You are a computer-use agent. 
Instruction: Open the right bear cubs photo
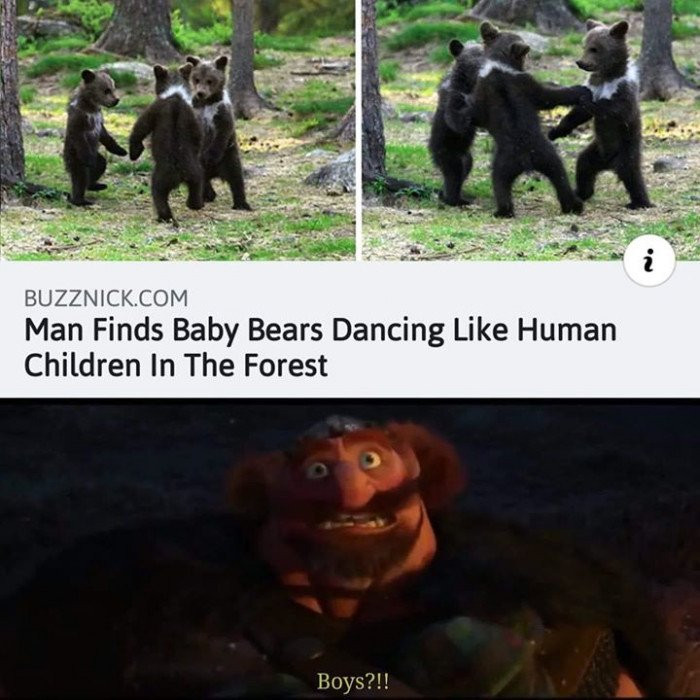(x=531, y=130)
